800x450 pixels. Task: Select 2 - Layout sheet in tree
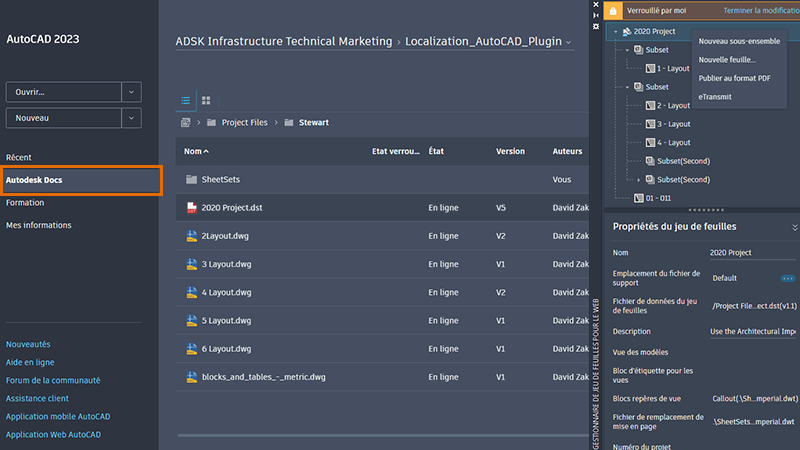click(672, 105)
